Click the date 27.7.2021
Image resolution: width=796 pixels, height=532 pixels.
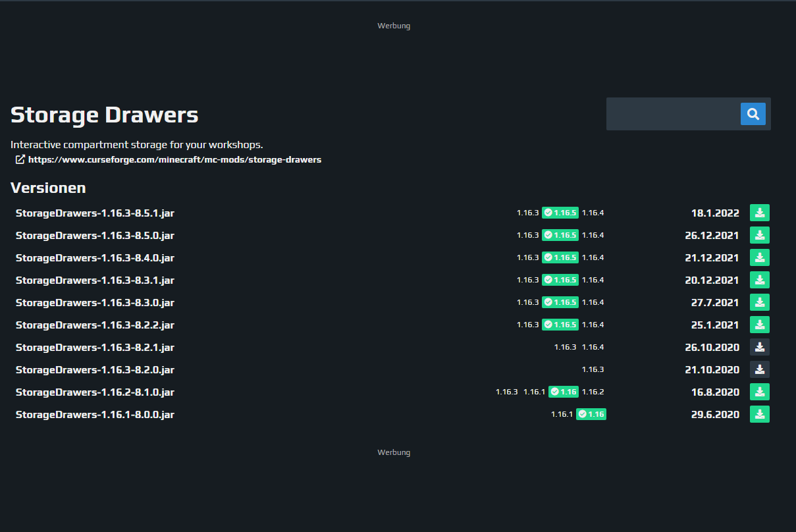[x=715, y=302]
